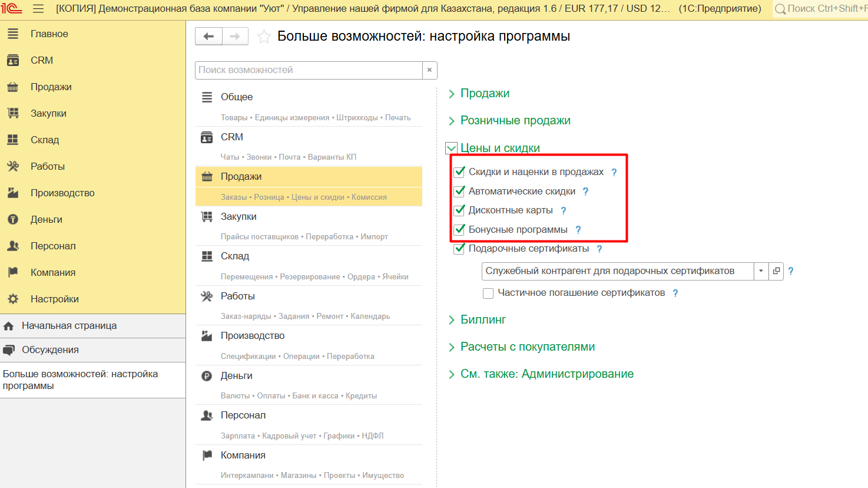Click the CRM icon in left sidebar
868x488 pixels.
pos(13,60)
